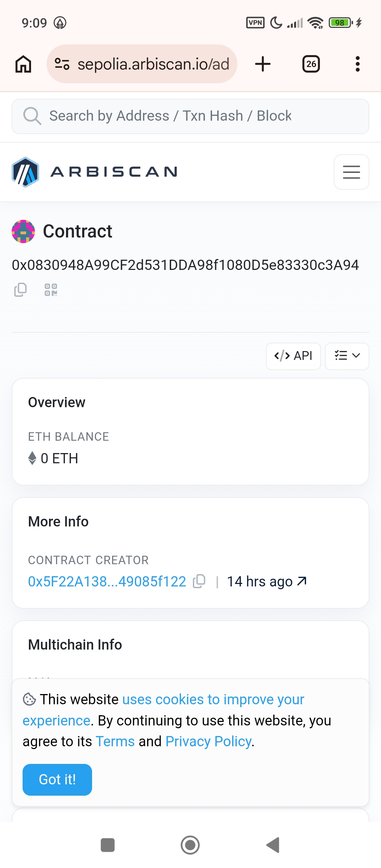Open a new browser tab

coord(263,64)
